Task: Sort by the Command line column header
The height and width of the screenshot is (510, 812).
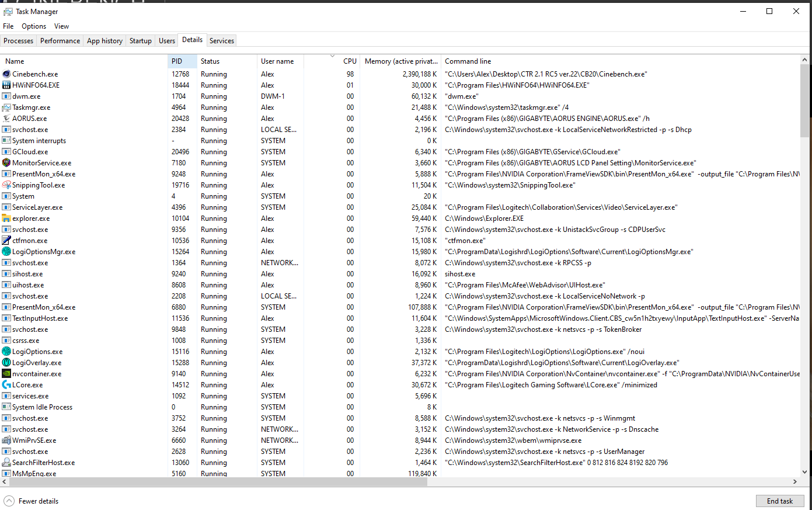Action: click(621, 61)
